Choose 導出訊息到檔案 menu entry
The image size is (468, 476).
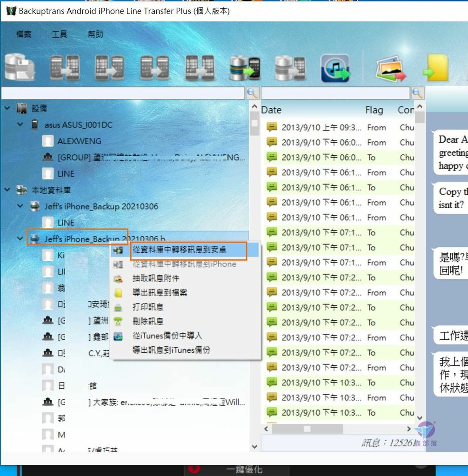coord(184,293)
